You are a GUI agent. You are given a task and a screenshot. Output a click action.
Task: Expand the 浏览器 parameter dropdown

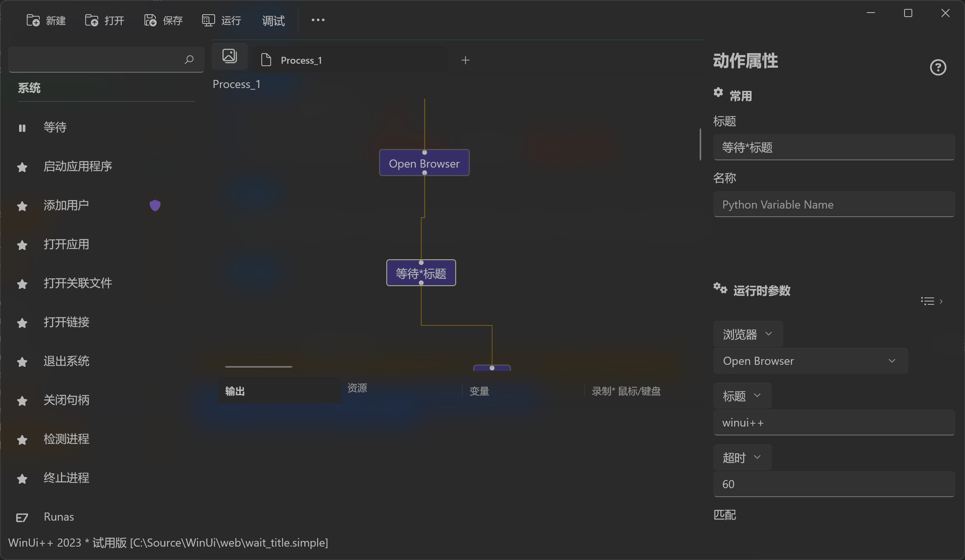tap(748, 334)
